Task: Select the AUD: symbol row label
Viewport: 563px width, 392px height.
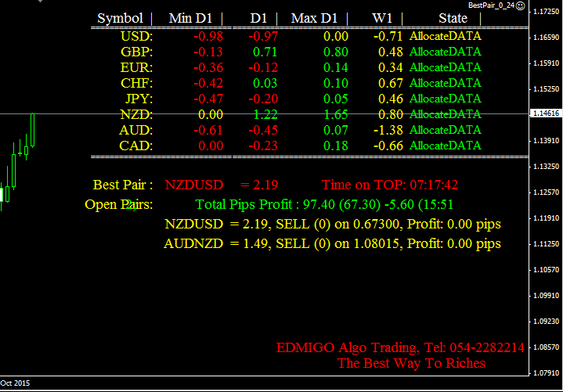Action: click(135, 130)
